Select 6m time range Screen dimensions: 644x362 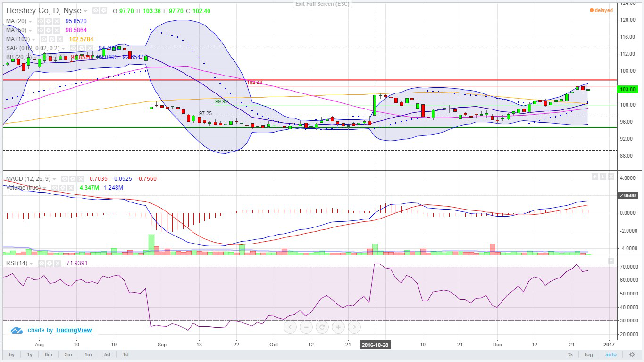tap(49, 354)
